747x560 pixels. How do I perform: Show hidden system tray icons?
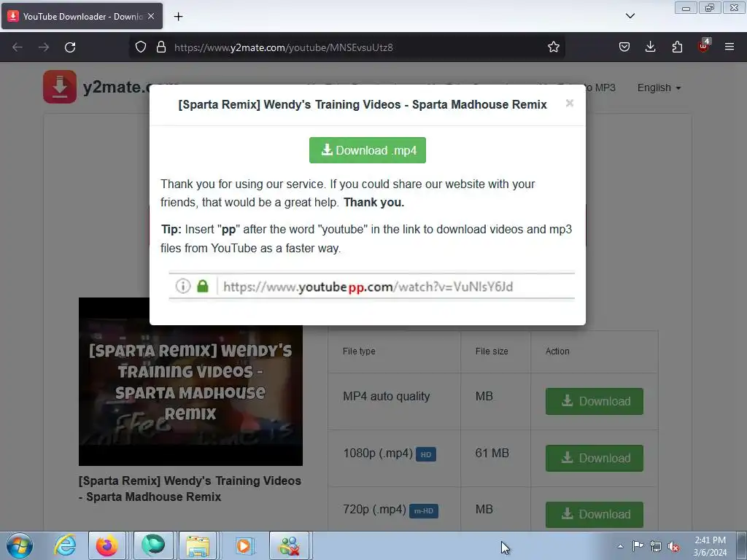pos(620,546)
